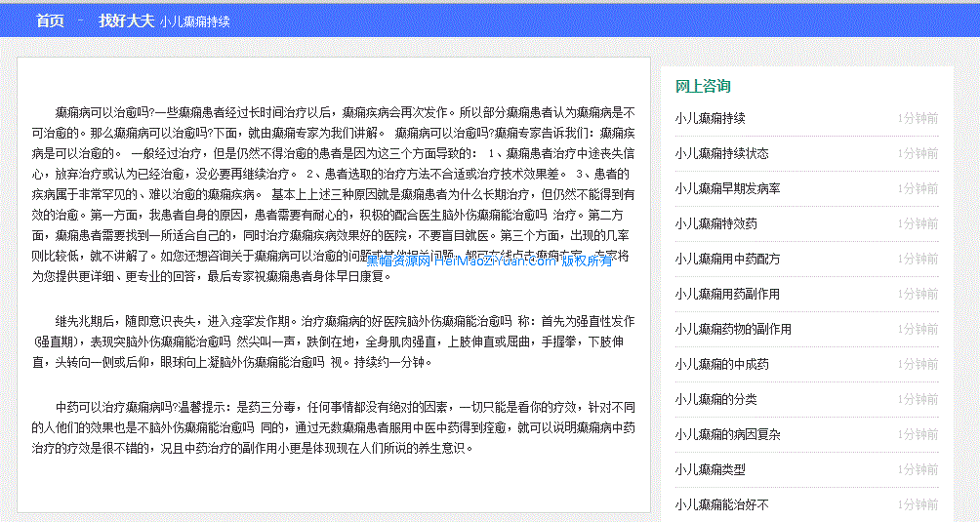The height and width of the screenshot is (522, 980).
Task: Select the 小儿癫痫的中成药 link
Action: (x=721, y=364)
